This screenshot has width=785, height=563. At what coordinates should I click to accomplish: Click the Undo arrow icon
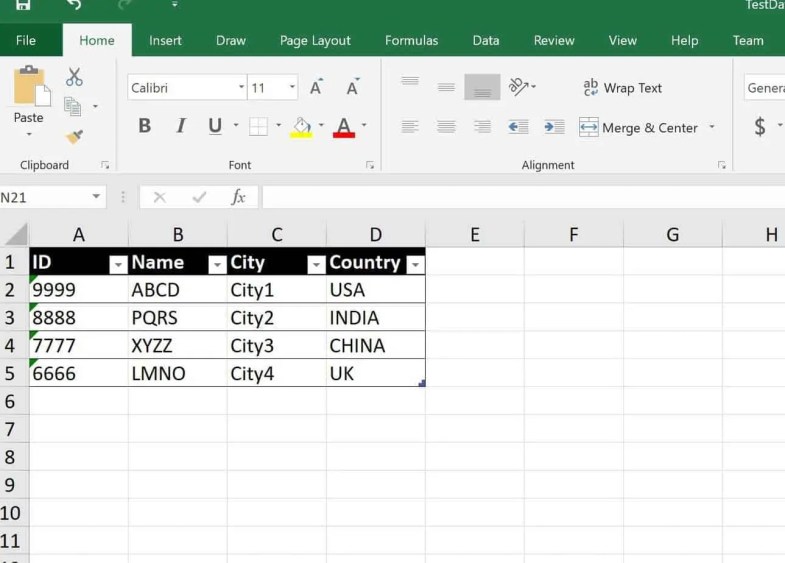[x=74, y=5]
